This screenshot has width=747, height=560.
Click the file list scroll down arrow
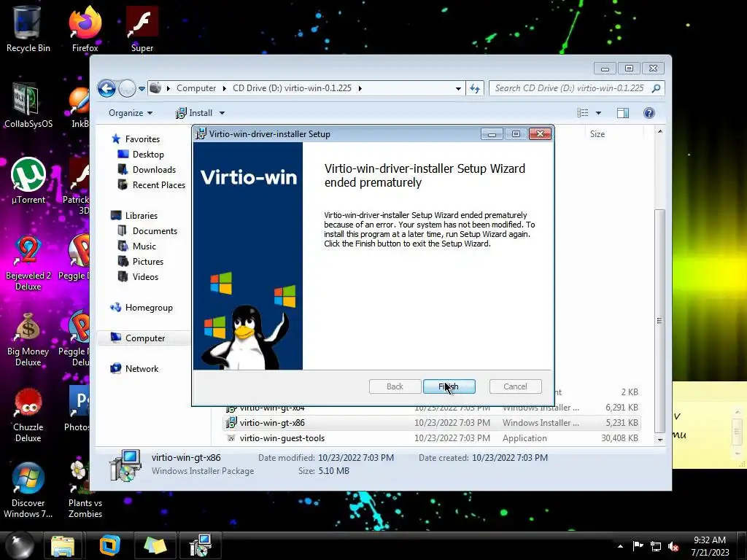(x=659, y=440)
